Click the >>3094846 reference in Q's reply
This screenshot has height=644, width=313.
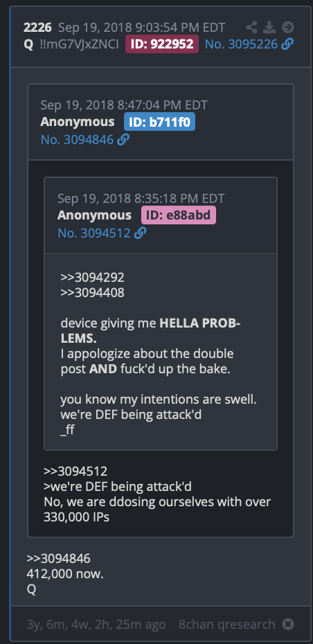[58, 559]
